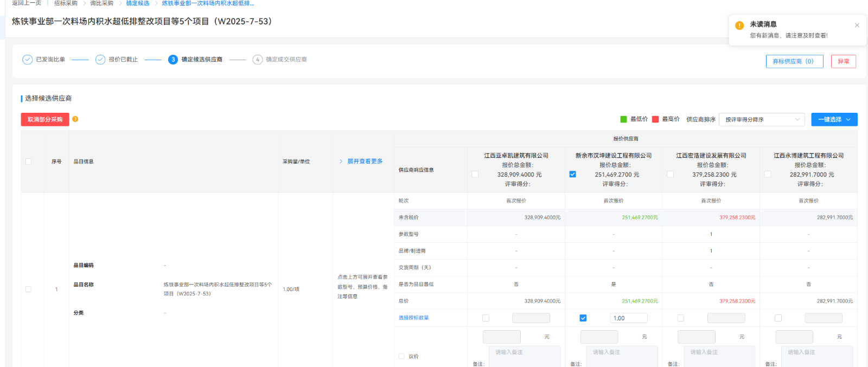Image resolution: width=868 pixels, height=367 pixels.
Task: Click the 展开查看更多 link
Action: click(365, 161)
